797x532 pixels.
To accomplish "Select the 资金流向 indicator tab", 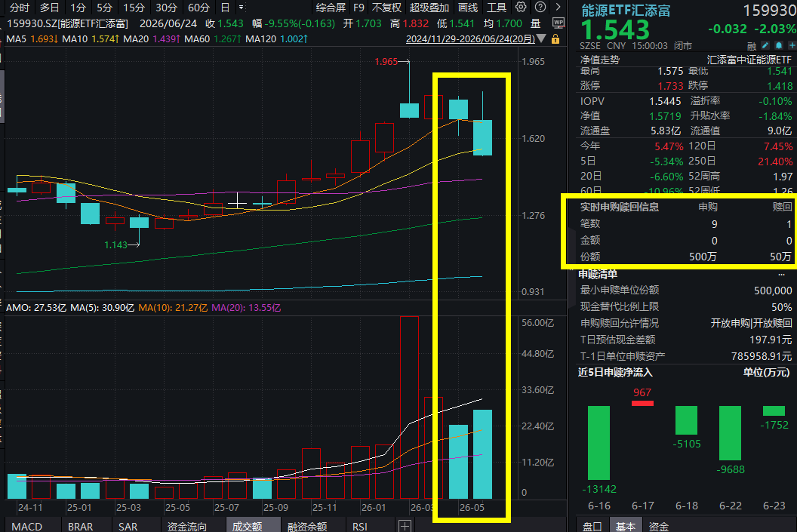I will pos(187,527).
